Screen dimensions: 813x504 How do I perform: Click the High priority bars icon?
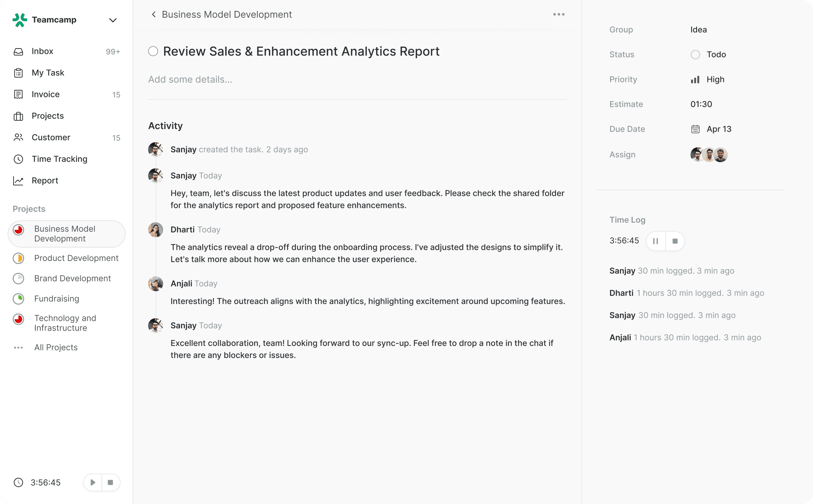click(x=695, y=80)
